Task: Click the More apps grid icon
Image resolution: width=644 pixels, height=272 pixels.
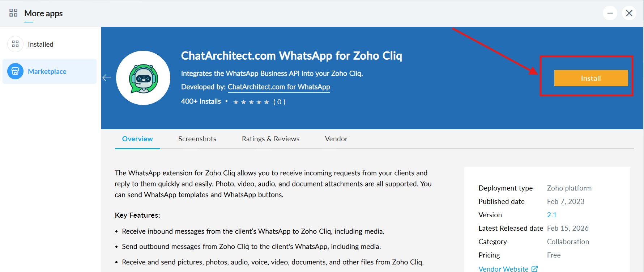Action: click(13, 13)
